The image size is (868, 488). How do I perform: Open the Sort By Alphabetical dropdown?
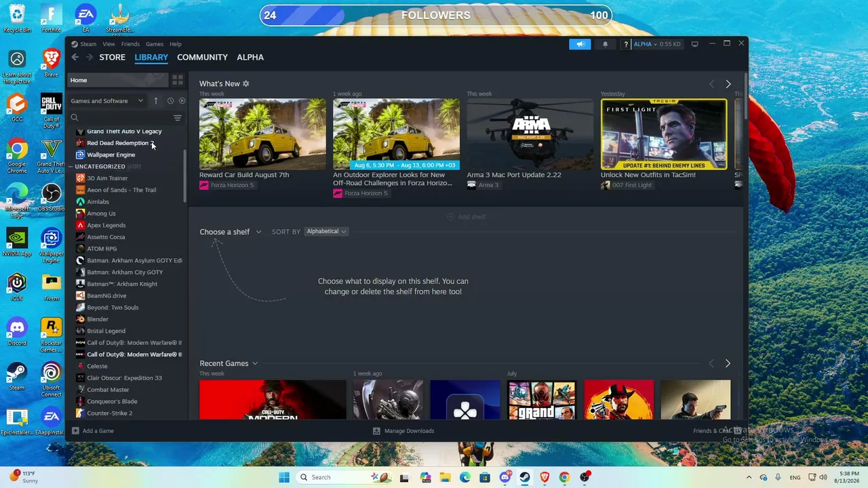pyautogui.click(x=326, y=232)
